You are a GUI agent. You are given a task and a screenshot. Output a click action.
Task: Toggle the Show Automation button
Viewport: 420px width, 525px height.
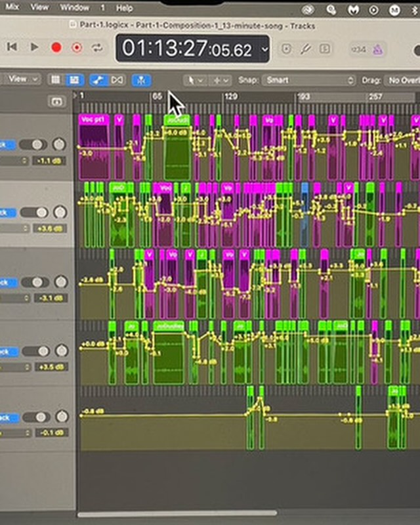tap(98, 80)
